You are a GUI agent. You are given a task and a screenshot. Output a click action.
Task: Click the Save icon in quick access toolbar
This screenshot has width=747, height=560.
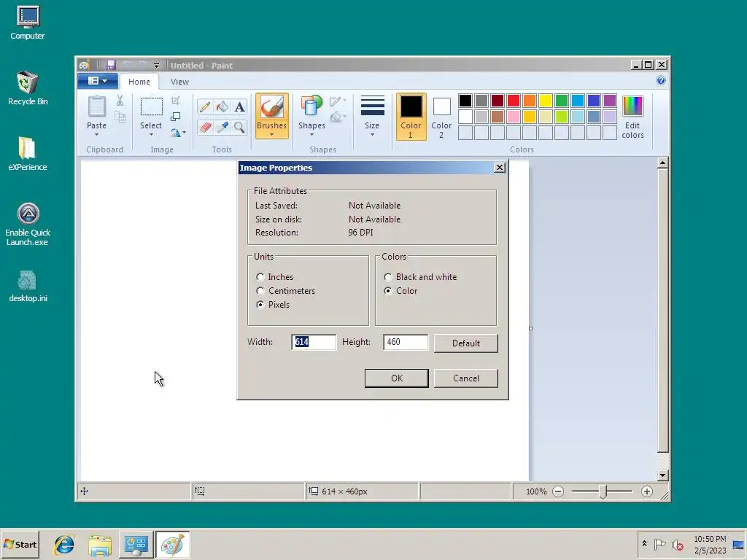[x=111, y=65]
